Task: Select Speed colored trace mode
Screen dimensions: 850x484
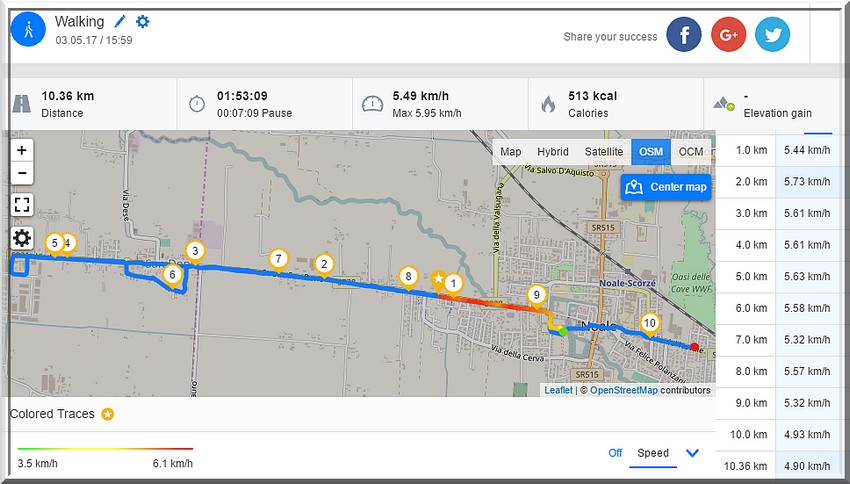Action: (x=653, y=453)
